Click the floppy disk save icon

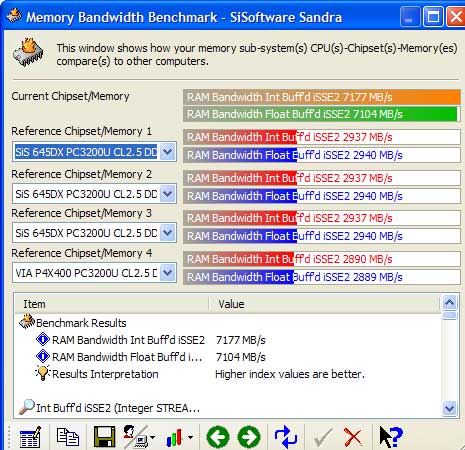pos(104,437)
